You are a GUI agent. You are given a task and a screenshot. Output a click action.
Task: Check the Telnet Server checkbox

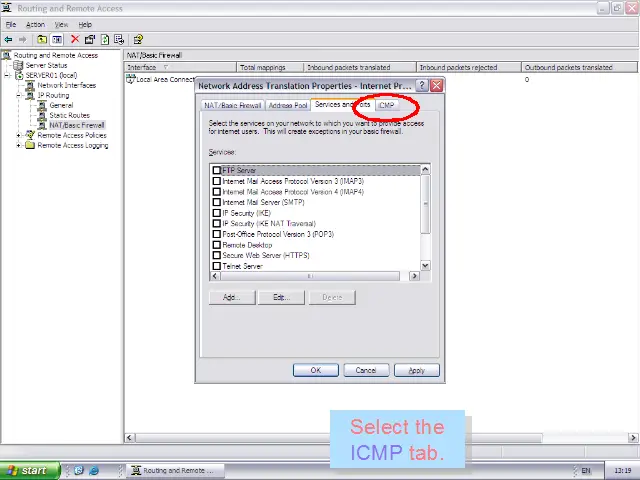click(x=217, y=266)
